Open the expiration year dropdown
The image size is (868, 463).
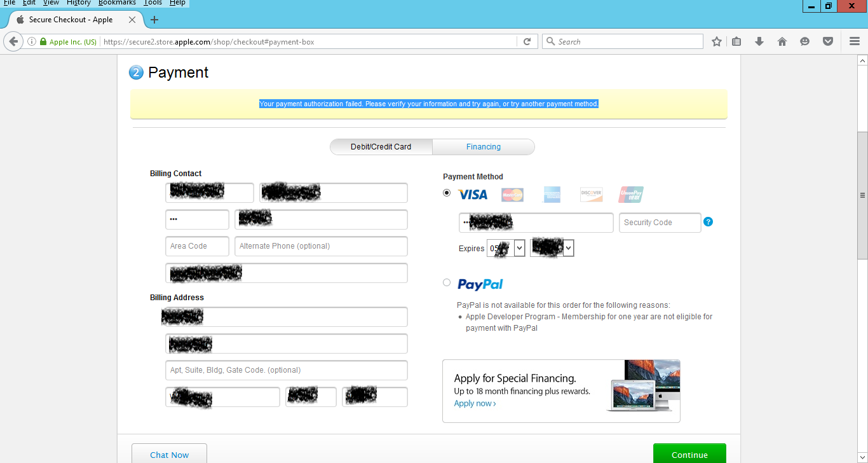point(552,248)
